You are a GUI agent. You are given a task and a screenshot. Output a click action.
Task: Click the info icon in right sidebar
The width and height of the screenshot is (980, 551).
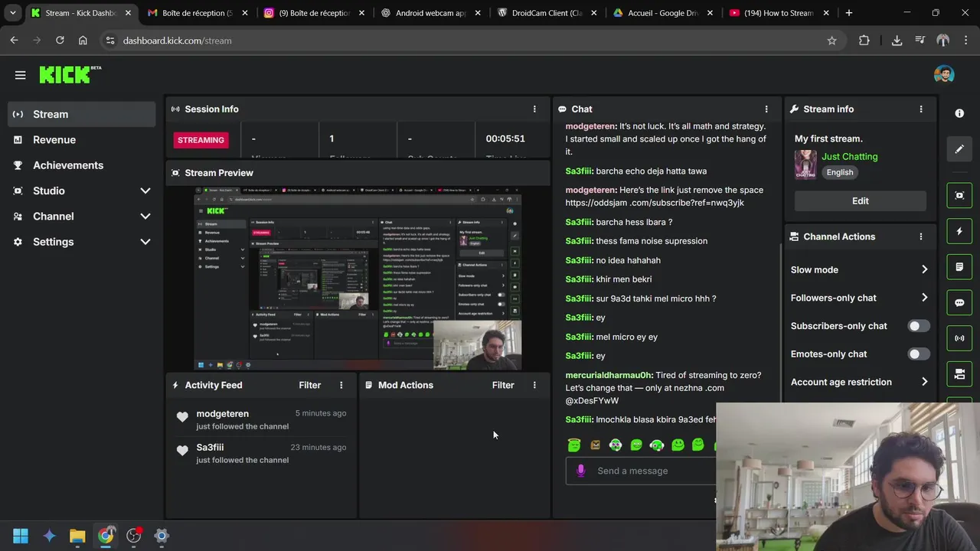[959, 113]
